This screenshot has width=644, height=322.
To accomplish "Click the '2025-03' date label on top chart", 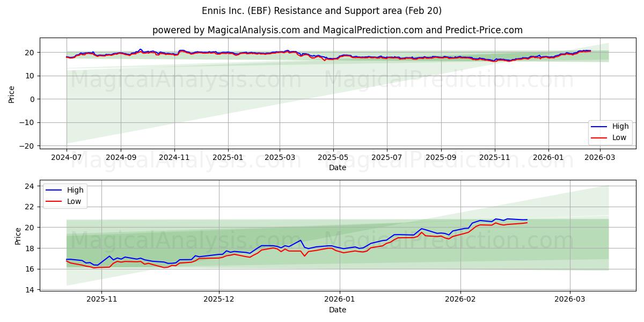I will 280,158.
